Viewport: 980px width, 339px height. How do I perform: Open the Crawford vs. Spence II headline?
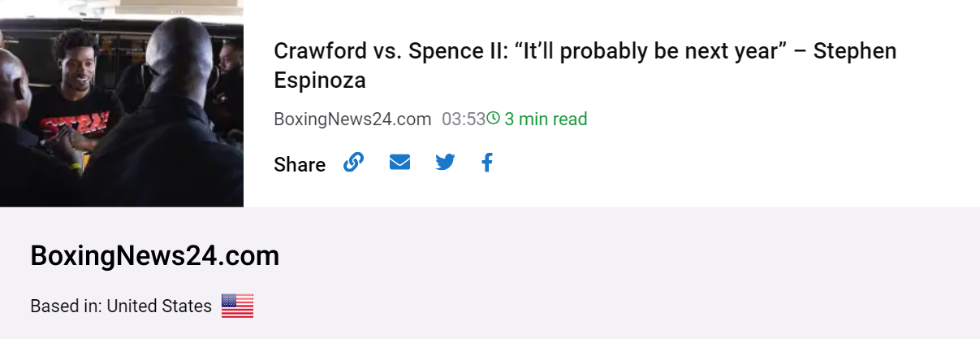(585, 66)
